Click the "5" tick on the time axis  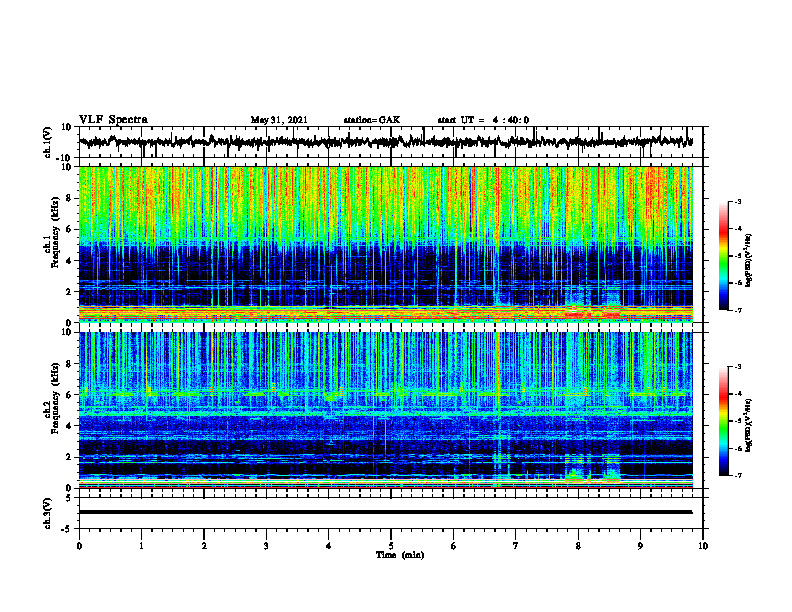point(391,546)
